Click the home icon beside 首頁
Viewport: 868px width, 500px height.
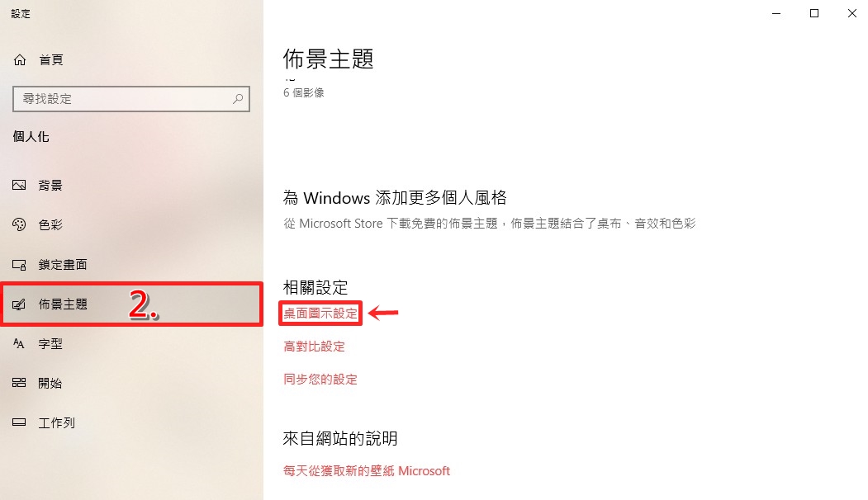click(x=19, y=59)
